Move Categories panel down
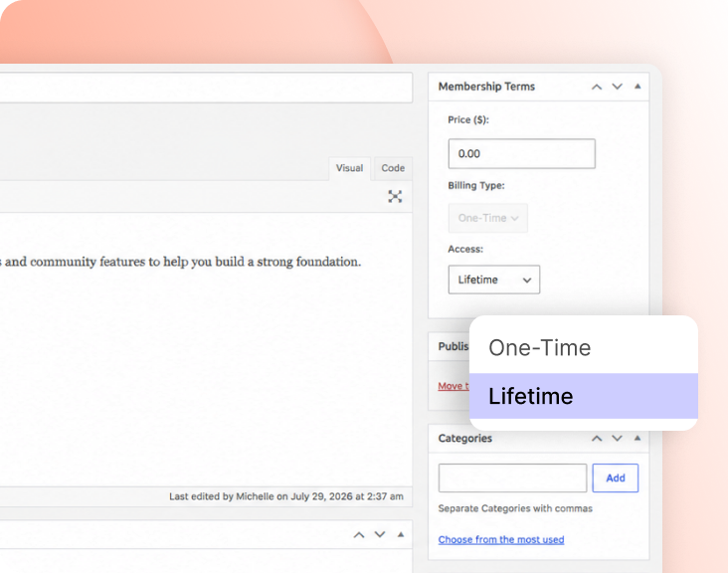This screenshot has width=728, height=573. pyautogui.click(x=617, y=439)
